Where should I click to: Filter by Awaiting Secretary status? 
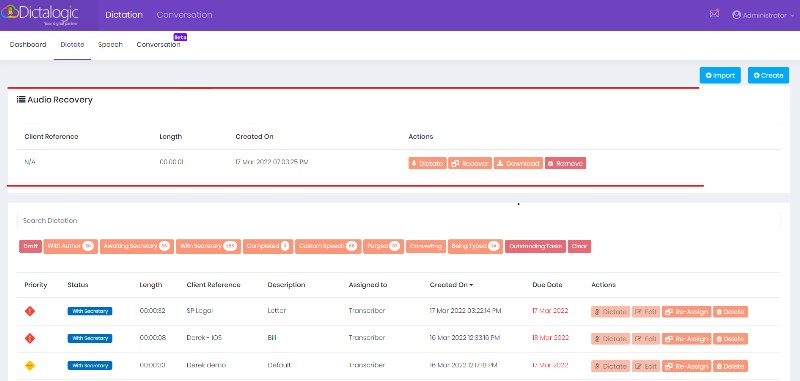pos(137,246)
